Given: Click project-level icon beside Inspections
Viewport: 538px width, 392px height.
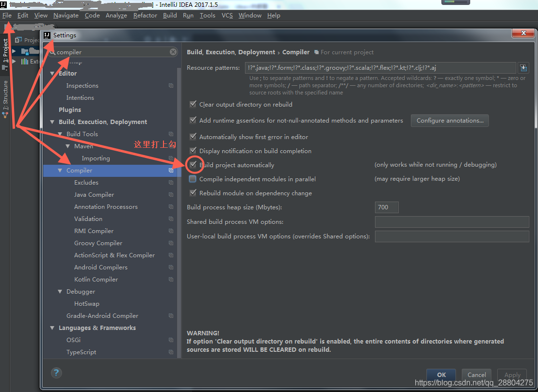Looking at the screenshot, I should coord(171,86).
